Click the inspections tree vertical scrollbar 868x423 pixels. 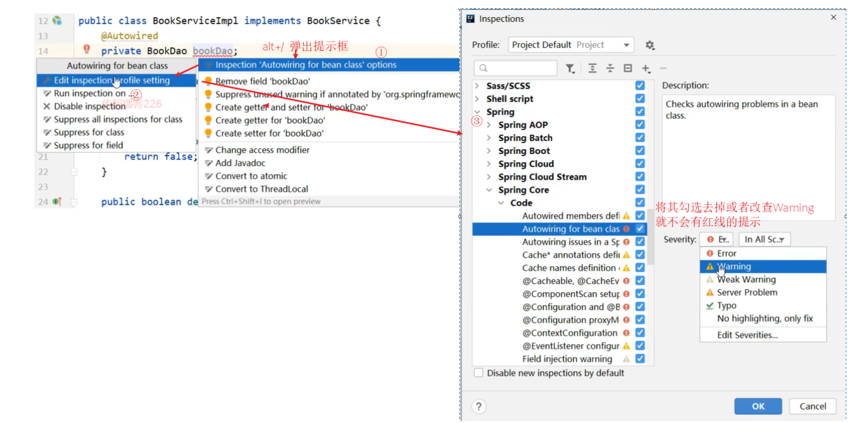point(651,238)
